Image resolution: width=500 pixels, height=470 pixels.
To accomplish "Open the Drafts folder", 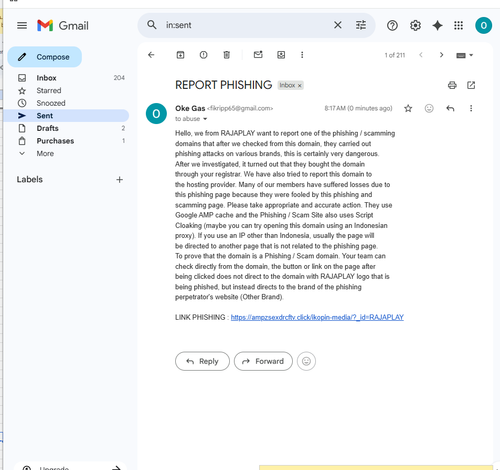I will pyautogui.click(x=66, y=128).
